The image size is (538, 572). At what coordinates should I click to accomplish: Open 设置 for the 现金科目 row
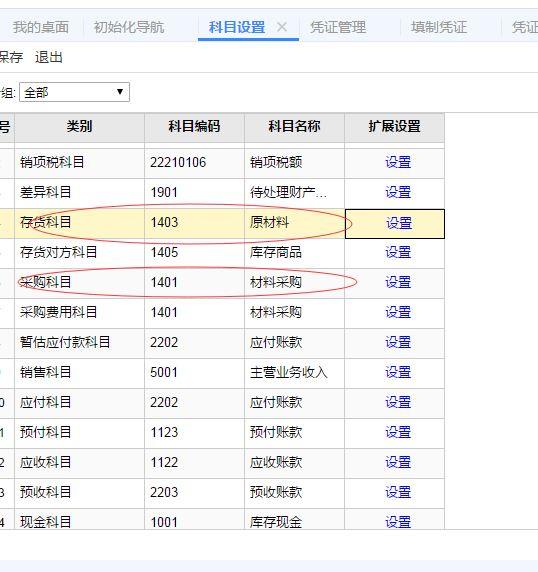[x=398, y=522]
